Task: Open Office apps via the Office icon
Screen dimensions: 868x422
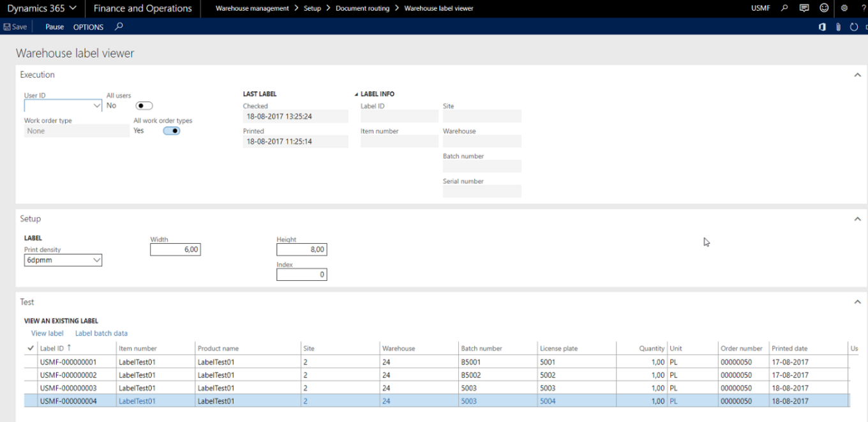Action: click(x=822, y=27)
